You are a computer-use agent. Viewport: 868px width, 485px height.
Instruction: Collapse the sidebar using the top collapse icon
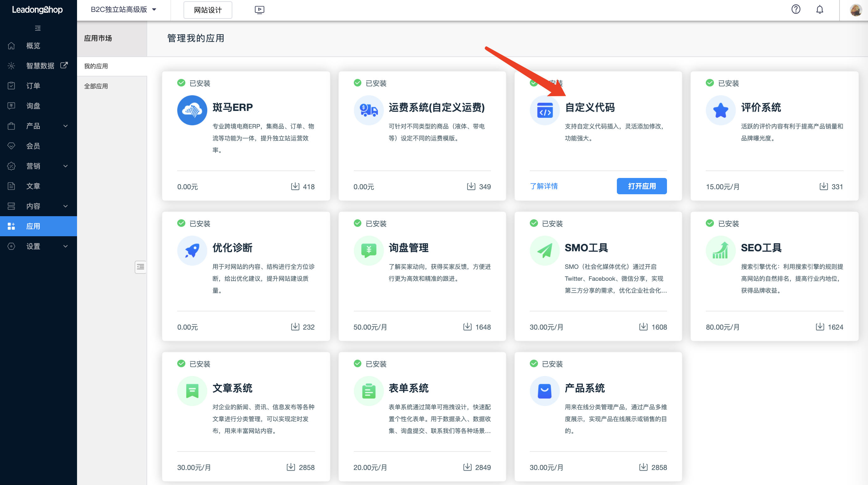tap(37, 28)
